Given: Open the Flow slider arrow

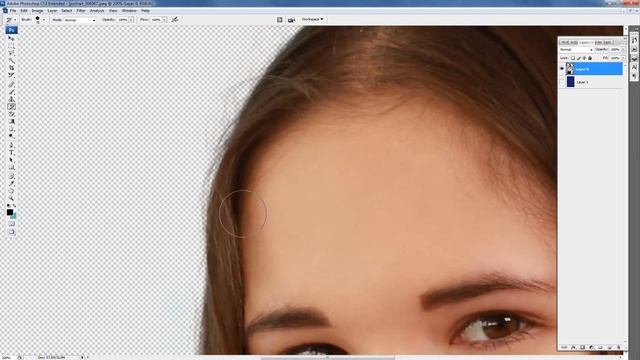Looking at the screenshot, I should tap(164, 20).
